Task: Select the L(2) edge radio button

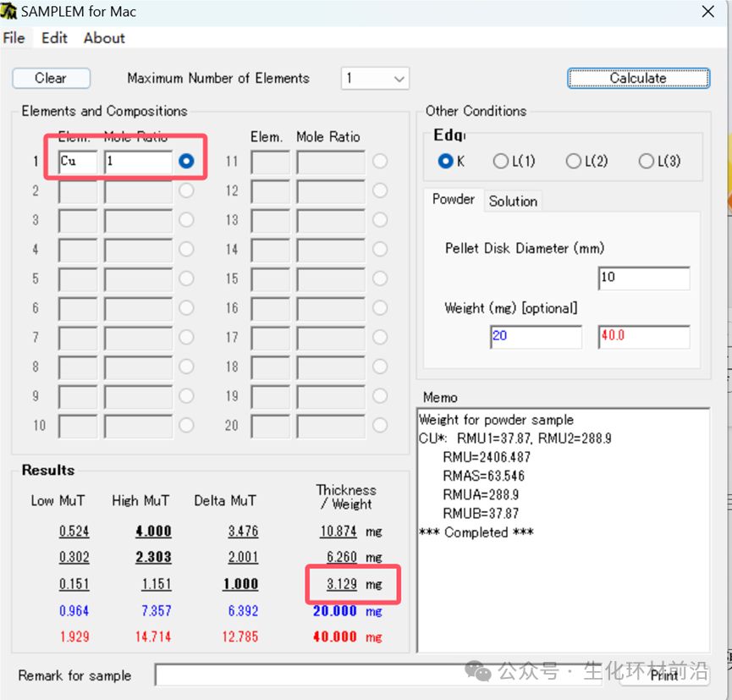Action: pyautogui.click(x=573, y=161)
